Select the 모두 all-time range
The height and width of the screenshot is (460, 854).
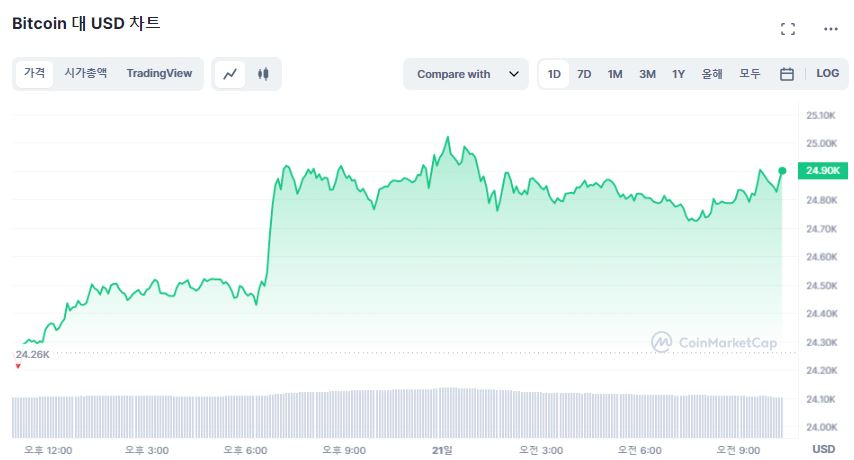750,74
